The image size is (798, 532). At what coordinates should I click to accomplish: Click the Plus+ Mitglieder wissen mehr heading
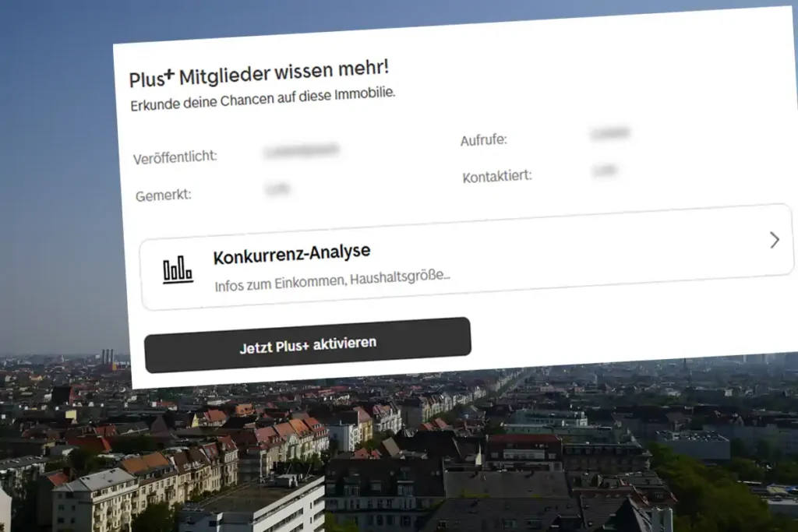(259, 76)
